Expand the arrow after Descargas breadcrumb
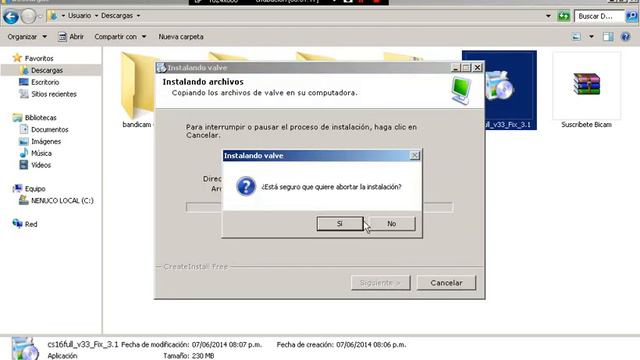This screenshot has height=360, width=640. coord(138,16)
